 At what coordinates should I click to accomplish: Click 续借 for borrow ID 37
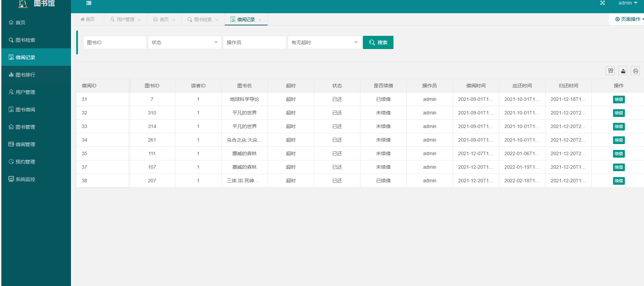pos(619,167)
